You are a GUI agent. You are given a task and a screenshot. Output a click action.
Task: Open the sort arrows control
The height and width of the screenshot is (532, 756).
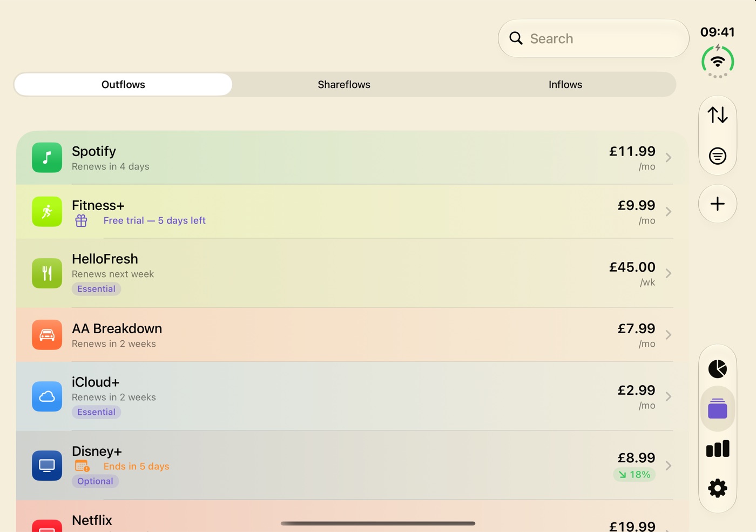(x=718, y=115)
